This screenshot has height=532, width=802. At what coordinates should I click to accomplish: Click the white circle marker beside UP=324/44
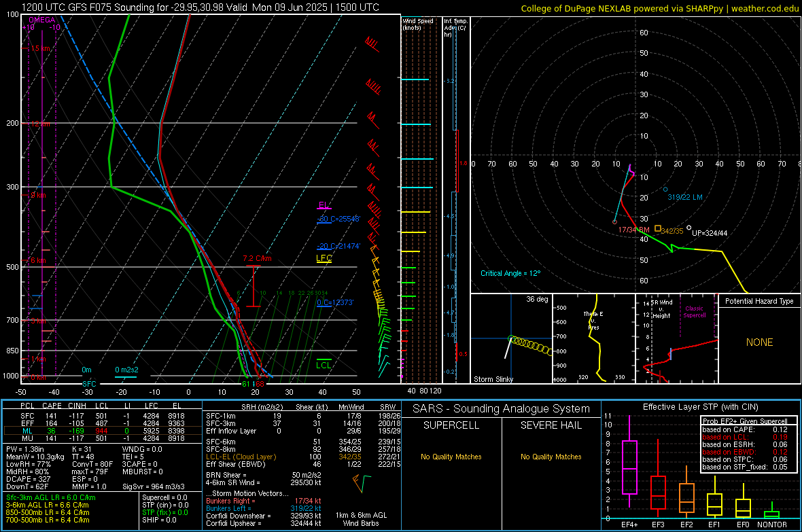(689, 228)
